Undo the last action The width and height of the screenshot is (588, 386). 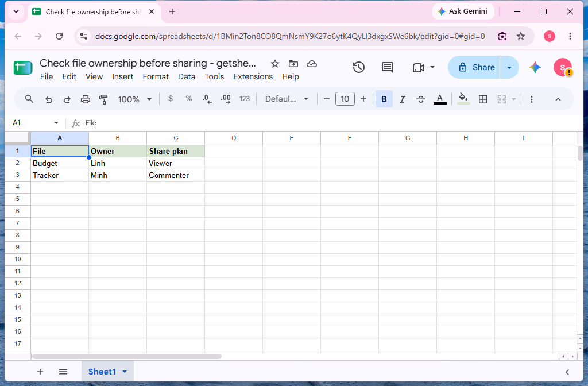point(48,99)
